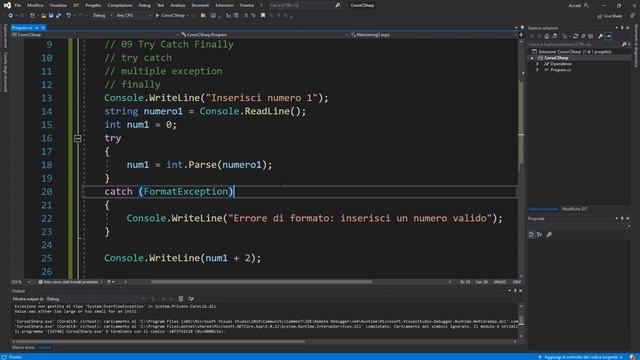Click sync icon in Solution Explorer toolbar
The width and height of the screenshot is (640, 360).
(x=576, y=36)
